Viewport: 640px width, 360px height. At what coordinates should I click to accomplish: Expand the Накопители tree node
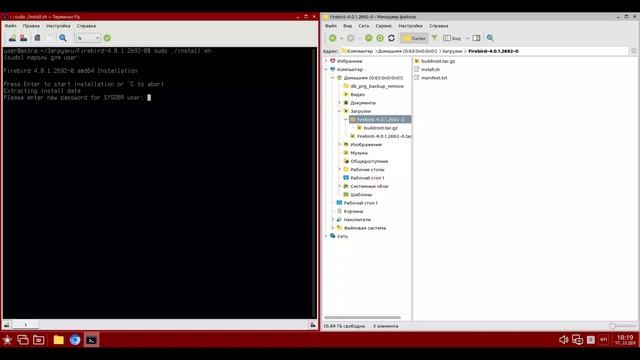(333, 220)
